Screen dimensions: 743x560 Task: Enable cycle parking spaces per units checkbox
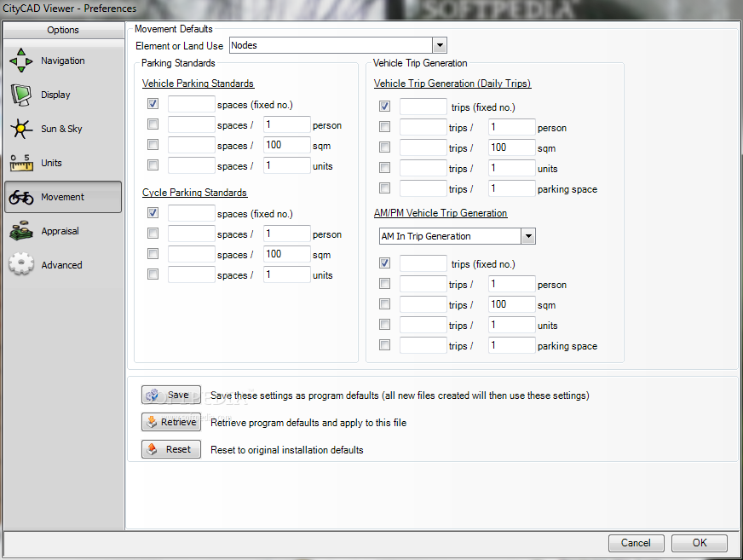[153, 274]
